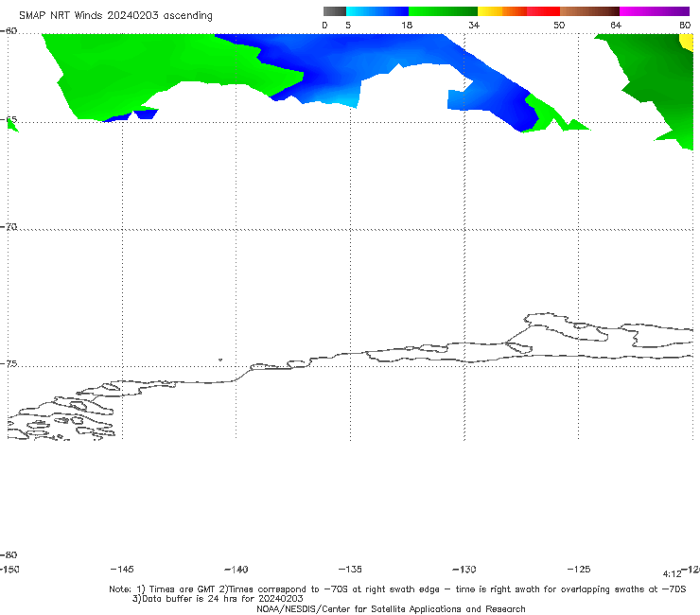Click the color bar label '64'
The width and height of the screenshot is (700, 615).
[616, 26]
